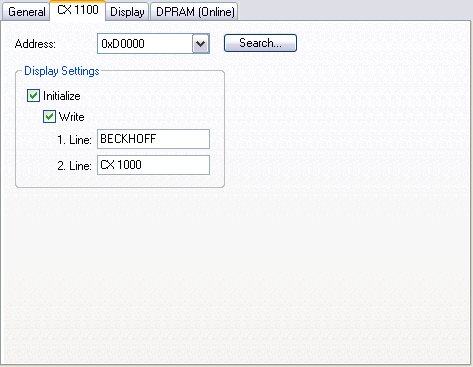Viewport: 473px width, 367px height.
Task: Click the 1. Line field containing BECKHOFF
Action: click(x=153, y=139)
